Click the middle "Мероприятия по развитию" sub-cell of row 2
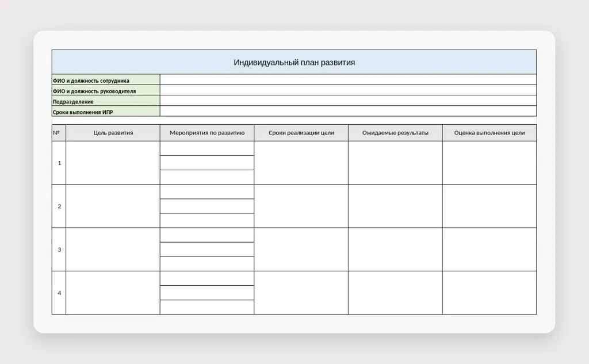 point(207,206)
